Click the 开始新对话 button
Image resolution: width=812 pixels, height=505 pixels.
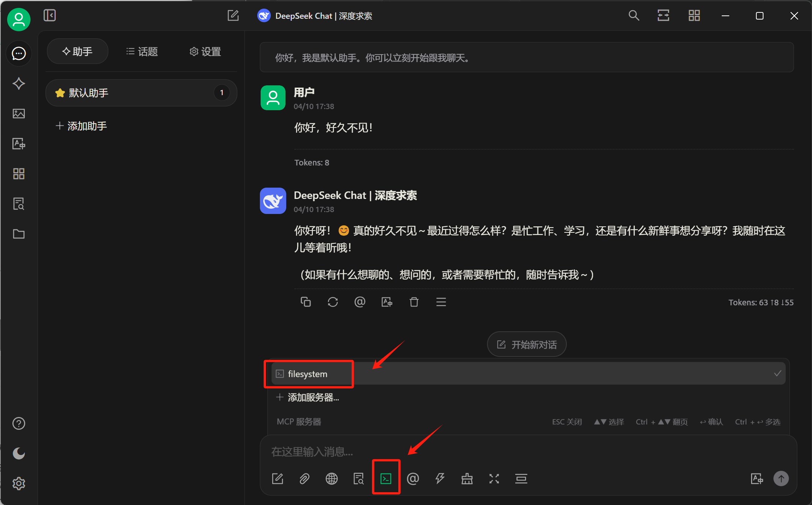point(527,344)
